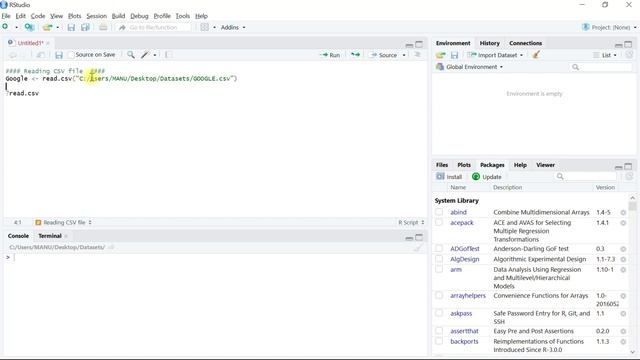
Task: Open the backports package link
Action: tap(464, 342)
